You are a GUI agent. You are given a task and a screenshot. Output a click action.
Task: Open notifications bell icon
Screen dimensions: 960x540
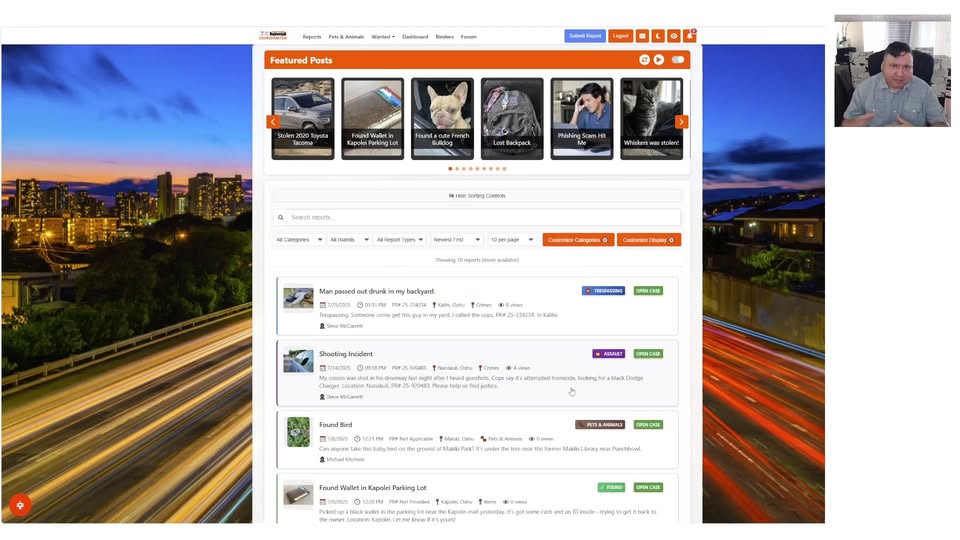tap(690, 36)
